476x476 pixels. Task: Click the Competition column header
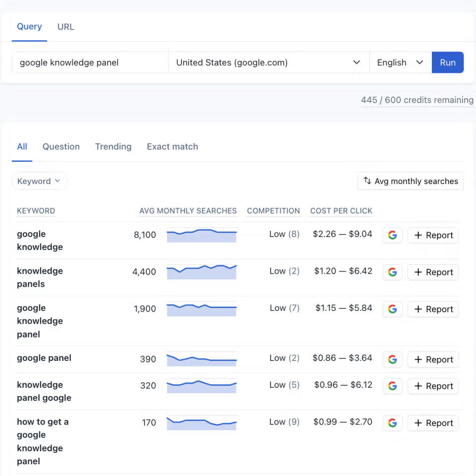coord(273,211)
